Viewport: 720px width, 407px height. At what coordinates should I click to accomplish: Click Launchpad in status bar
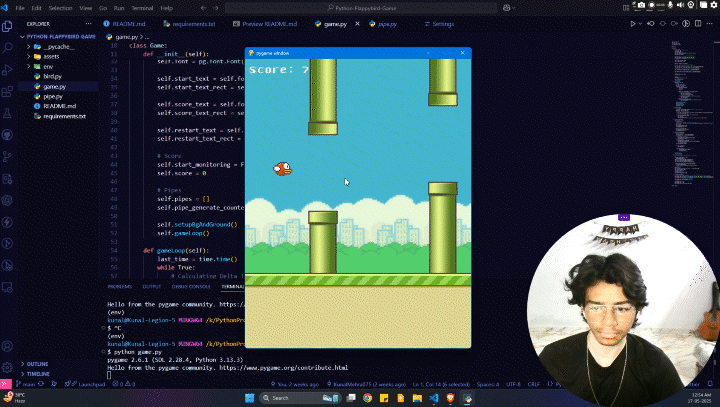pyautogui.click(x=85, y=384)
